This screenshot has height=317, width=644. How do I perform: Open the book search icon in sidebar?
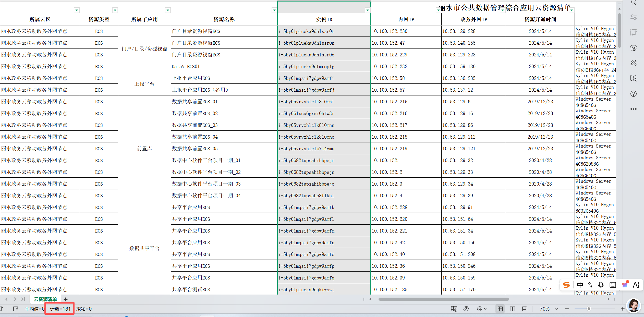633,78
